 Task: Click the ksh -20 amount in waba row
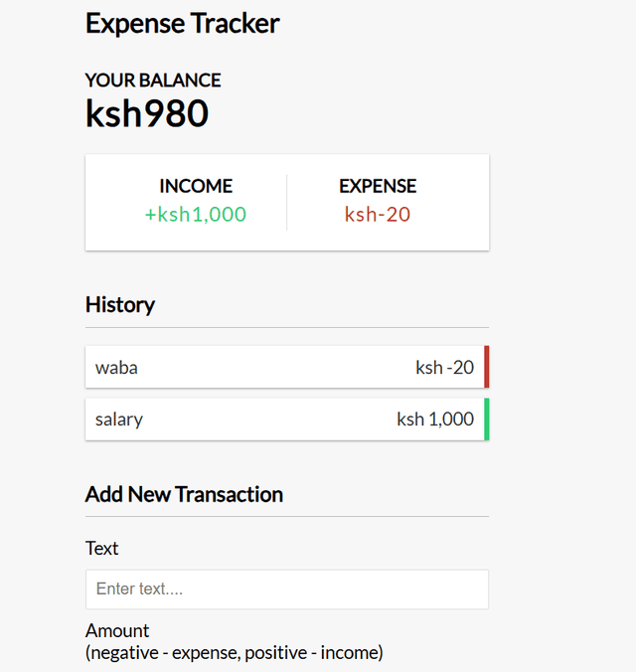tap(444, 367)
